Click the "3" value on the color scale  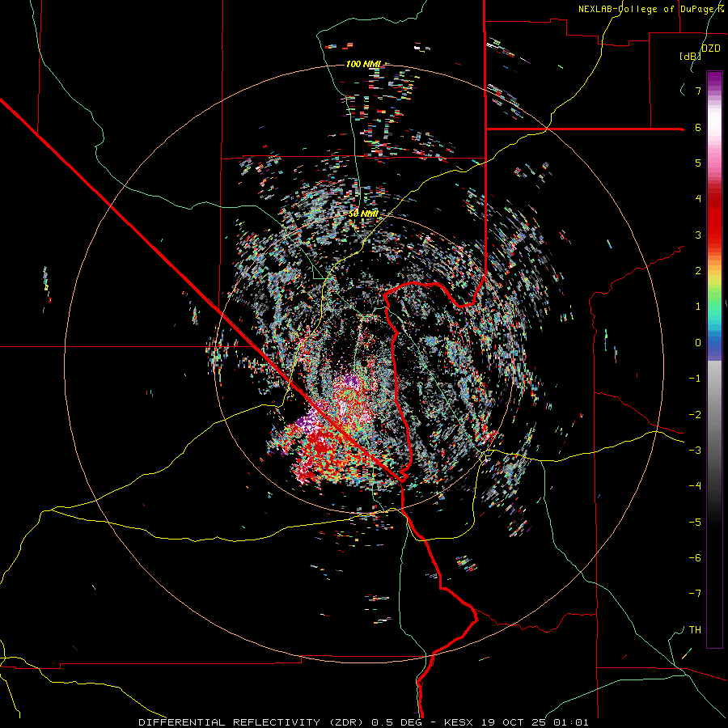pos(698,235)
